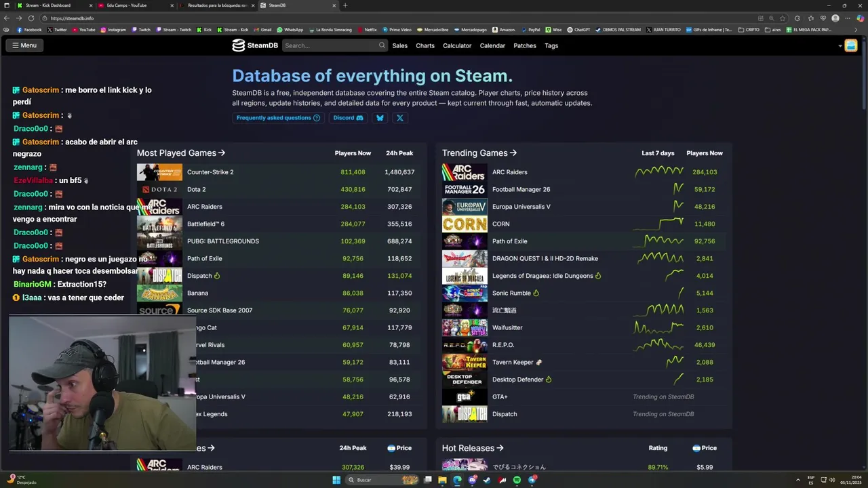This screenshot has width=868, height=488.
Task: Open the Tags page
Action: coord(551,45)
